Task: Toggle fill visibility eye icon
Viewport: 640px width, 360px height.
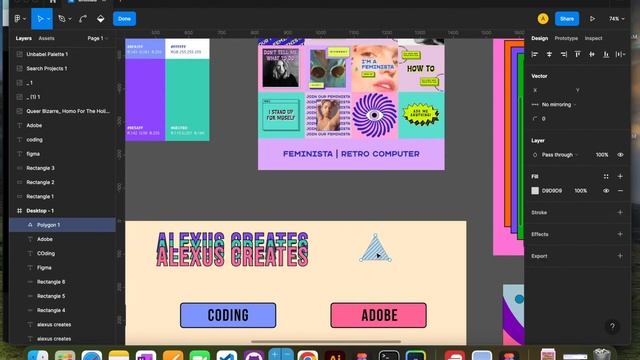Action: [x=606, y=191]
